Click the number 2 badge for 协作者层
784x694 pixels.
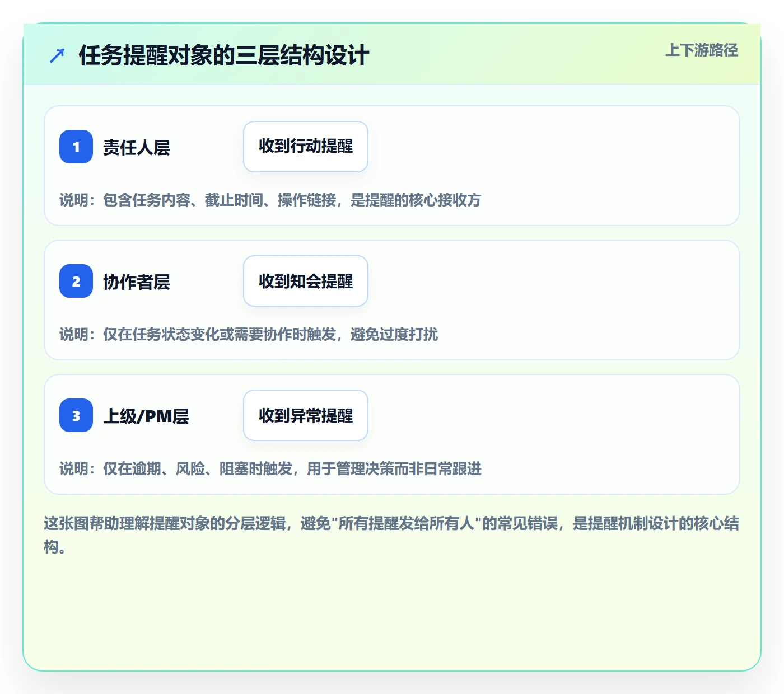click(x=76, y=281)
